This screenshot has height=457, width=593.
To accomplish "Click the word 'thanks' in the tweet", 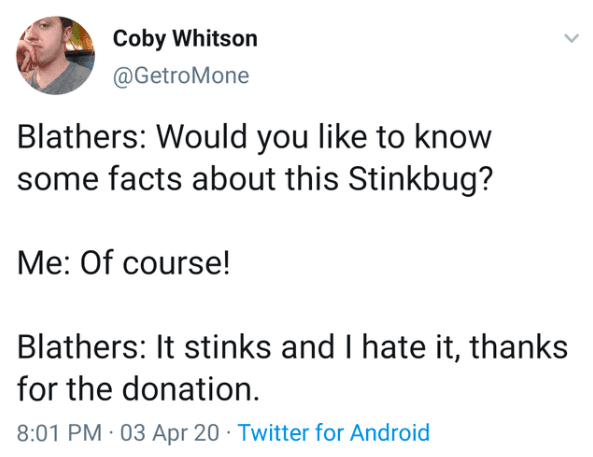I will pyautogui.click(x=518, y=347).
